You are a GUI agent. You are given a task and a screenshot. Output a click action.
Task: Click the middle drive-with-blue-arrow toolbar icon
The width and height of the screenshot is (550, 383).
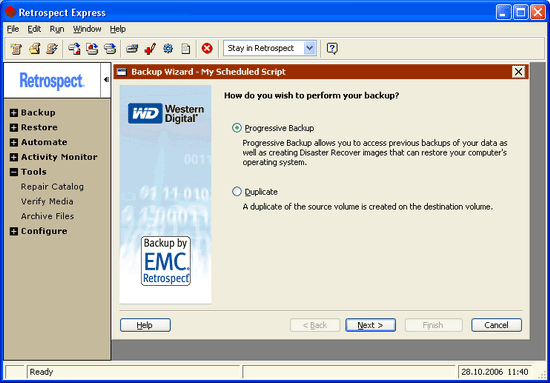(92, 48)
